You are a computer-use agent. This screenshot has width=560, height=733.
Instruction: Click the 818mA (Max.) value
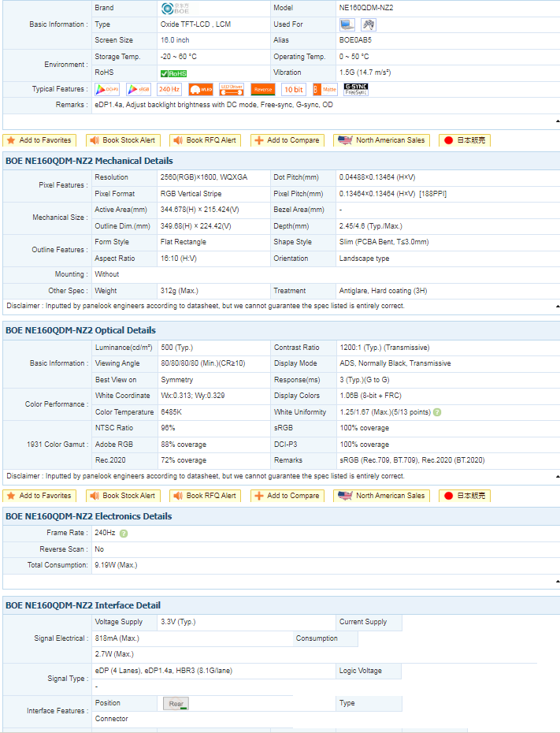click(117, 638)
